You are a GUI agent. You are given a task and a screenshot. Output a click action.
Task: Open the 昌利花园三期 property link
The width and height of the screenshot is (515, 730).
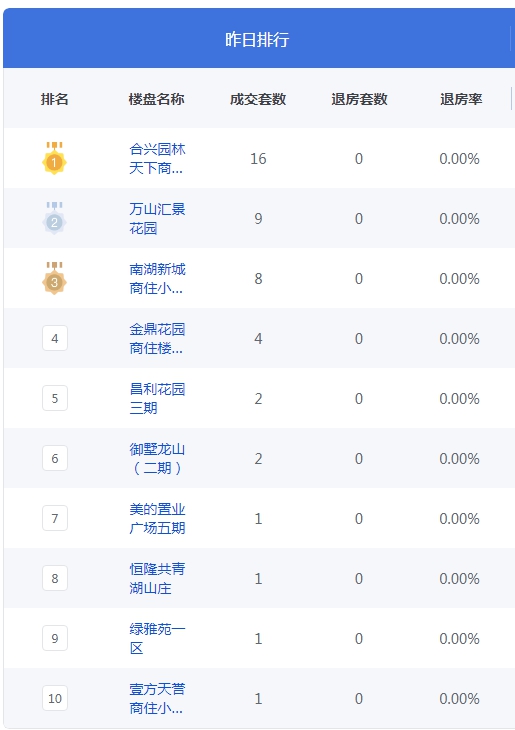click(x=157, y=399)
